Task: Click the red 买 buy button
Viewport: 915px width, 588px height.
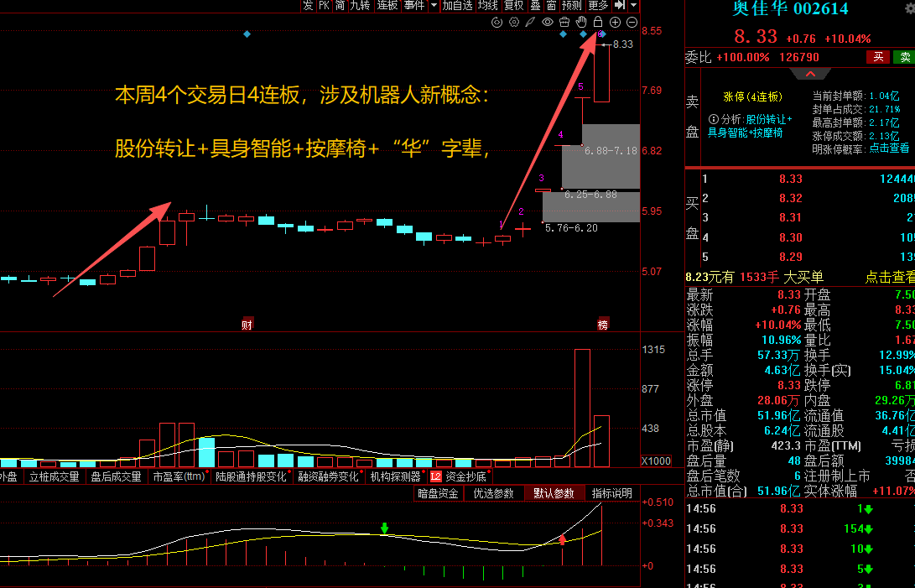Action: (878, 57)
